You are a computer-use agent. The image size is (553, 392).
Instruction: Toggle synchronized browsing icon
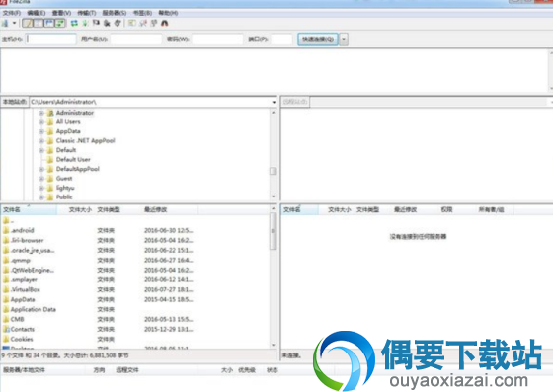154,24
